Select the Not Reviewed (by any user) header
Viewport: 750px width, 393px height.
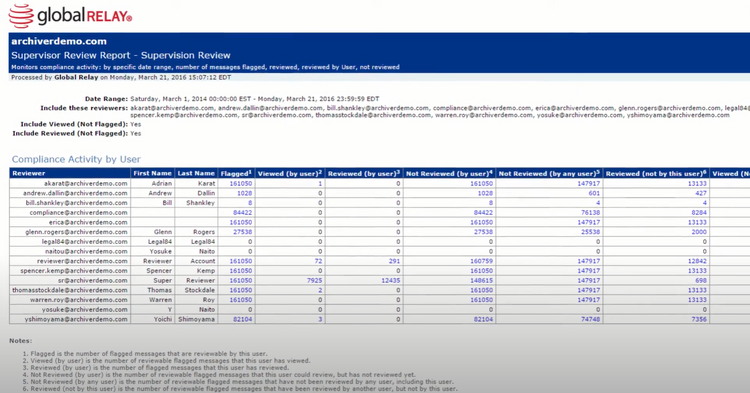click(549, 173)
